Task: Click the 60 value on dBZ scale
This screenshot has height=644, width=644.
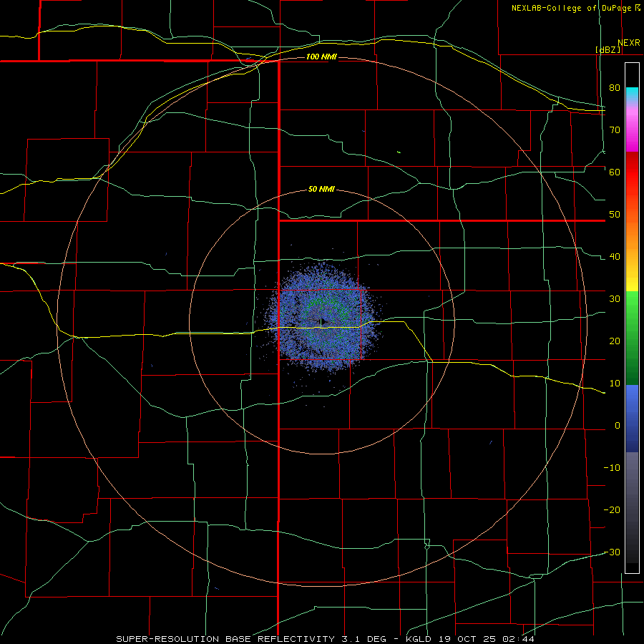Action: point(615,172)
